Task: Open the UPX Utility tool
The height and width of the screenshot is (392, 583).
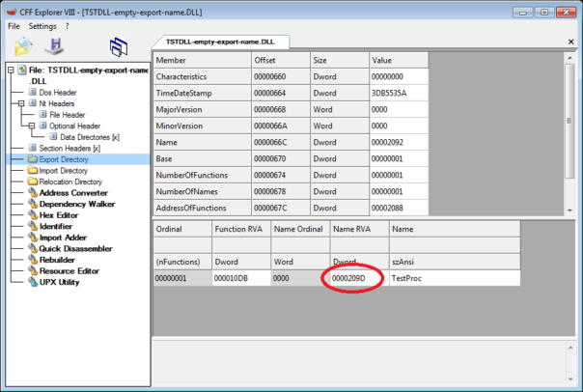Action: tap(59, 282)
